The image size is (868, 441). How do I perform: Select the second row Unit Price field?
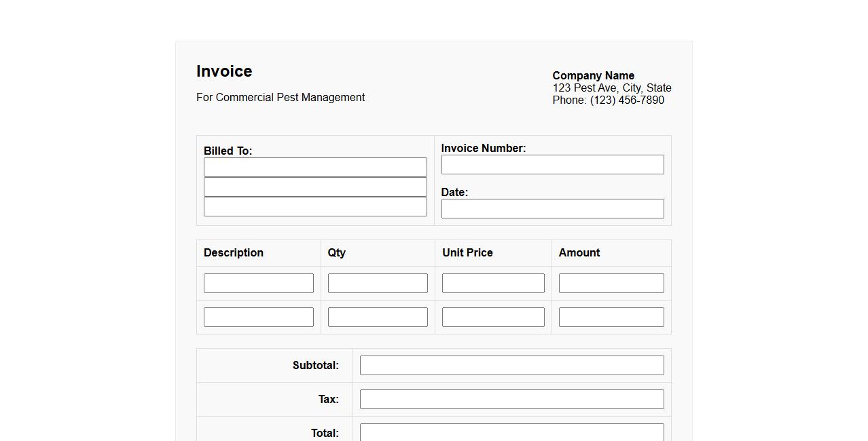coord(492,317)
